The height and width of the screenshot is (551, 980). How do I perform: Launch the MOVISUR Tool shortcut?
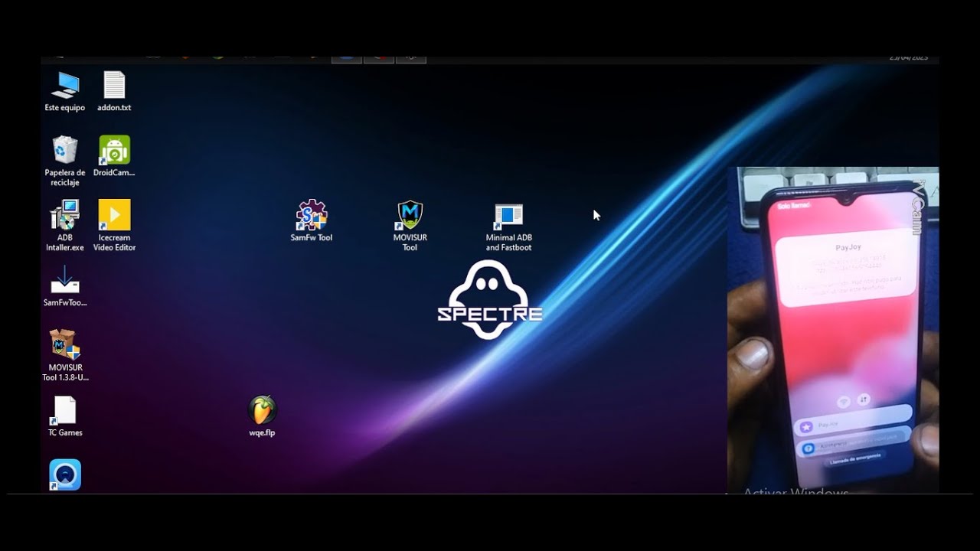410,226
